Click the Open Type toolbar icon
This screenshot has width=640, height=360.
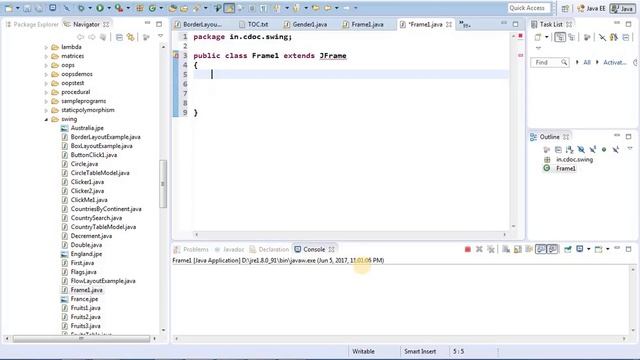tap(173, 8)
